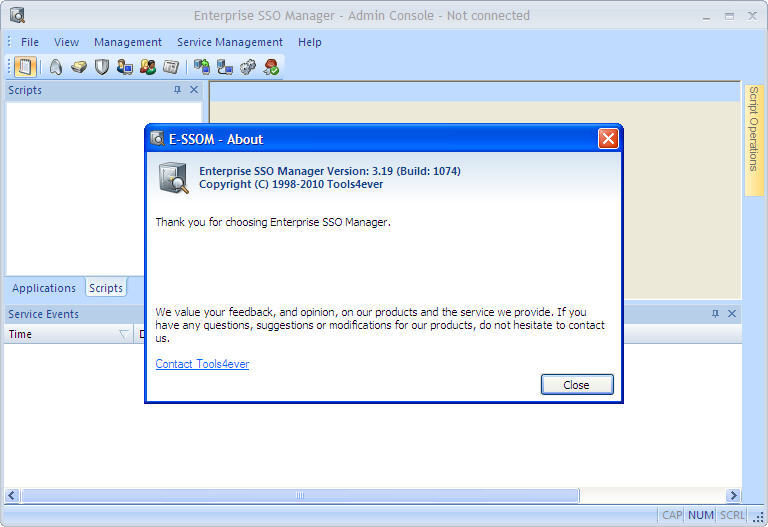Click the red seal with checkmark icon
Image resolution: width=768 pixels, height=527 pixels.
click(x=271, y=67)
